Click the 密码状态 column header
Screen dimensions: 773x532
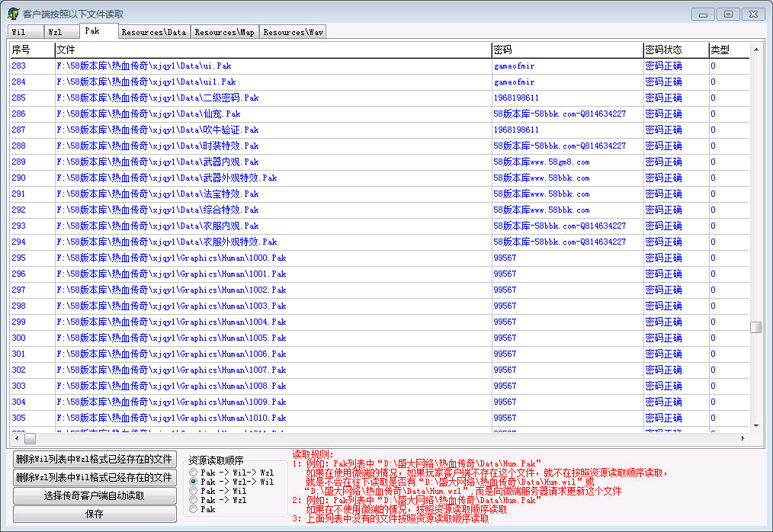(x=676, y=50)
